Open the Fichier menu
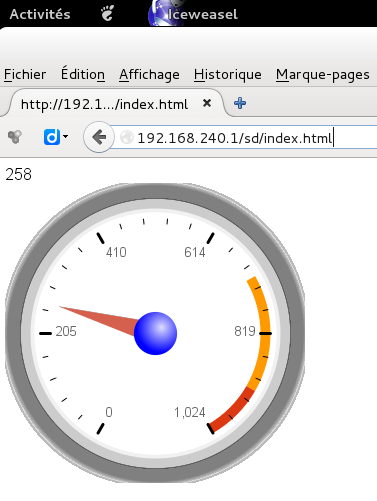This screenshot has width=377, height=501. pos(25,74)
